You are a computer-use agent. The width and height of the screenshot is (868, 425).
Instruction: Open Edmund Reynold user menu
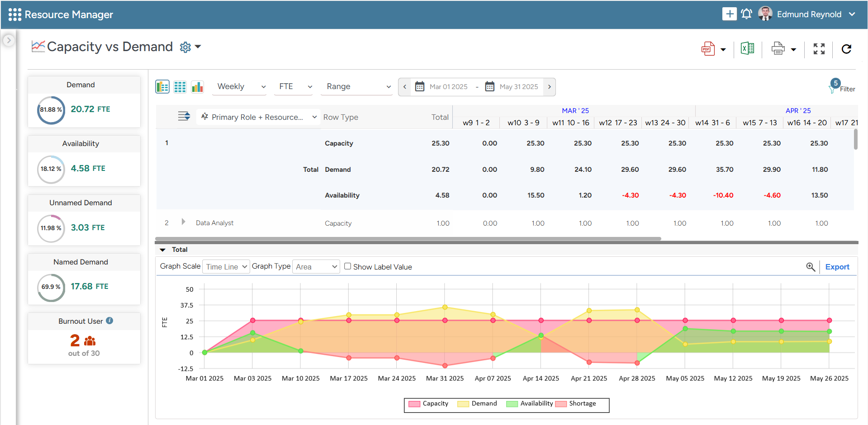click(x=809, y=14)
